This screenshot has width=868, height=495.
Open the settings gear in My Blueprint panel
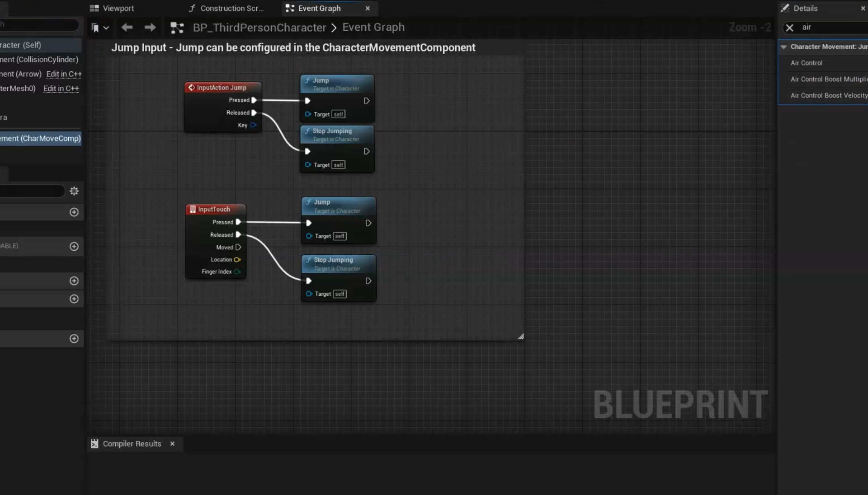click(74, 191)
